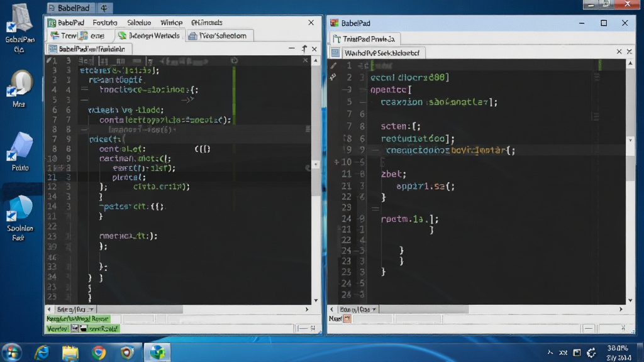
Task: Select the Wertacls tab with the green icon in left window
Action: click(x=149, y=36)
